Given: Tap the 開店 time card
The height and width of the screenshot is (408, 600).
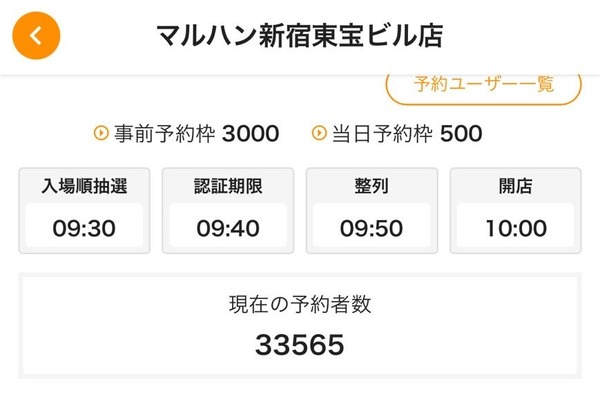Looking at the screenshot, I should [515, 211].
